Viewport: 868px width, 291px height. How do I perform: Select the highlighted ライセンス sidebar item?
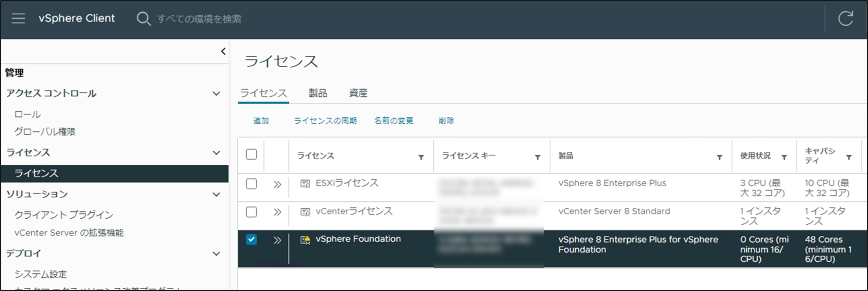coord(114,173)
